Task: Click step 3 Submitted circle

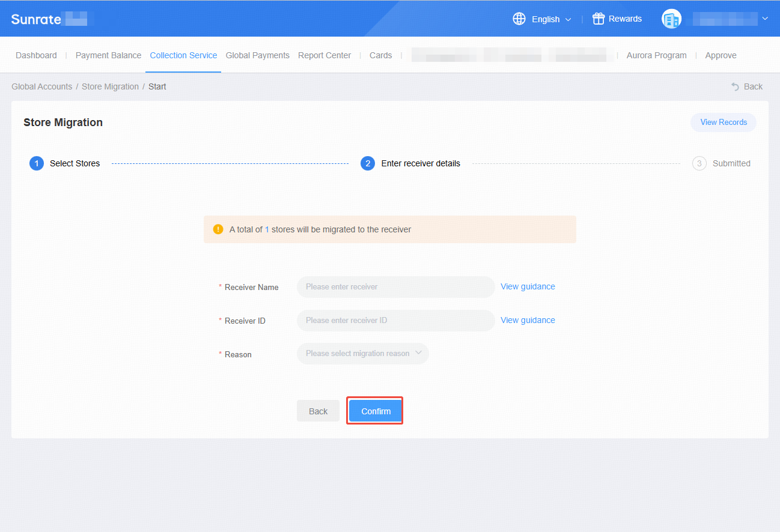Action: click(x=699, y=163)
